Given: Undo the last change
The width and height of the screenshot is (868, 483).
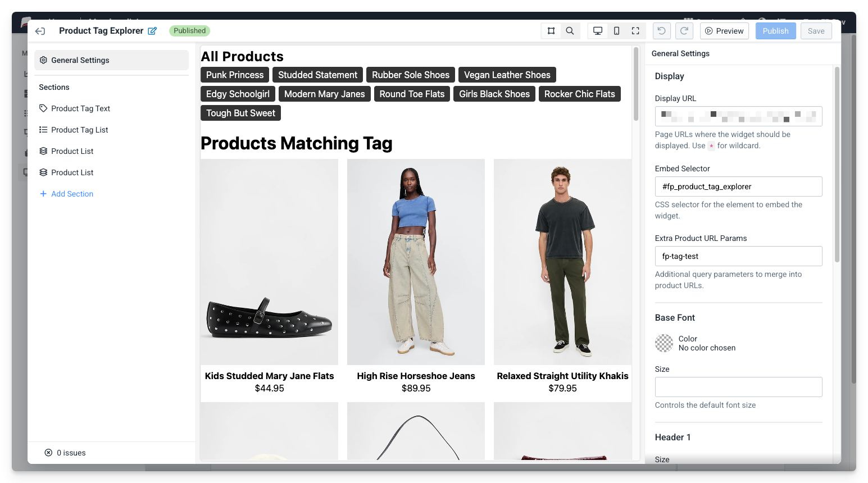Looking at the screenshot, I should point(661,31).
